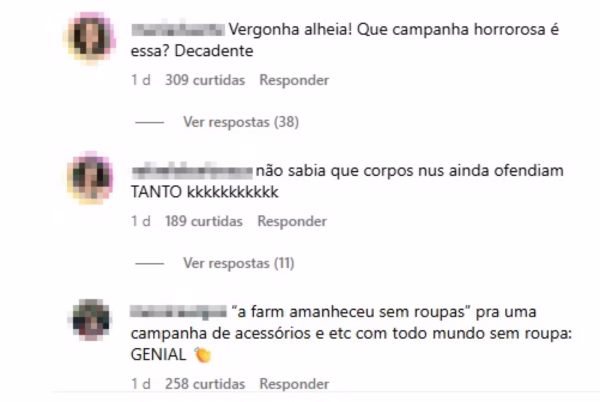Click '1 d' timestamp of second comment
The width and height of the screenshot is (600, 402).
pos(140,221)
